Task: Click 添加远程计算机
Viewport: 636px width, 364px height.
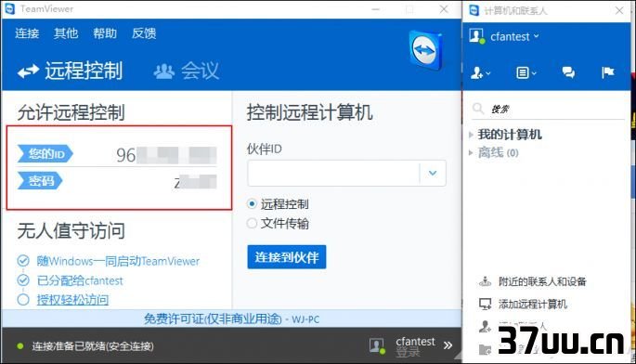Action: tap(533, 304)
